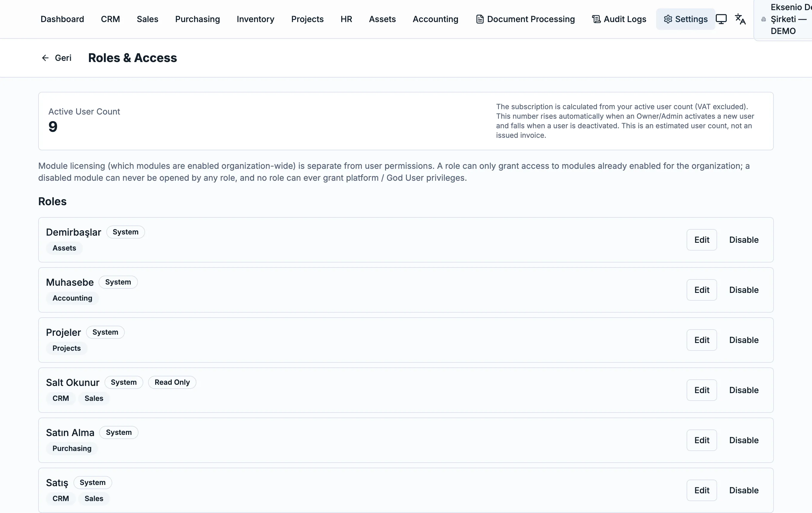The width and height of the screenshot is (812, 513).
Task: Click the Muhasebe role name
Action: [x=70, y=282]
